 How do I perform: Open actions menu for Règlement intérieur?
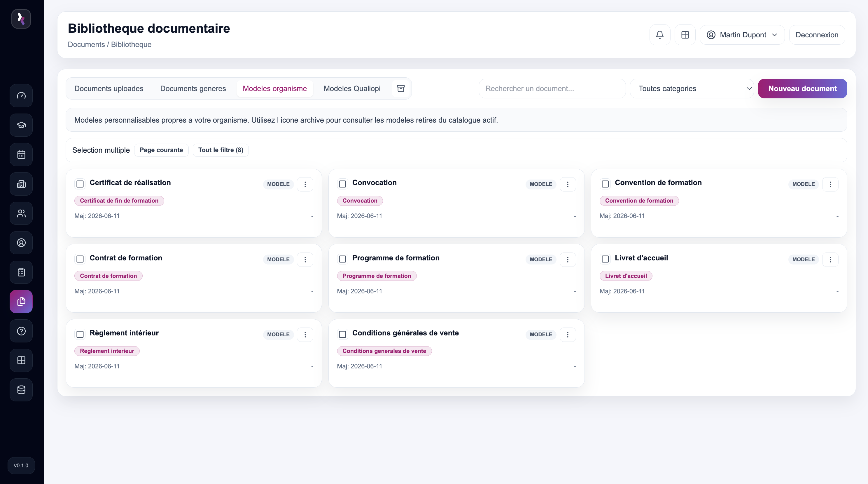tap(305, 335)
